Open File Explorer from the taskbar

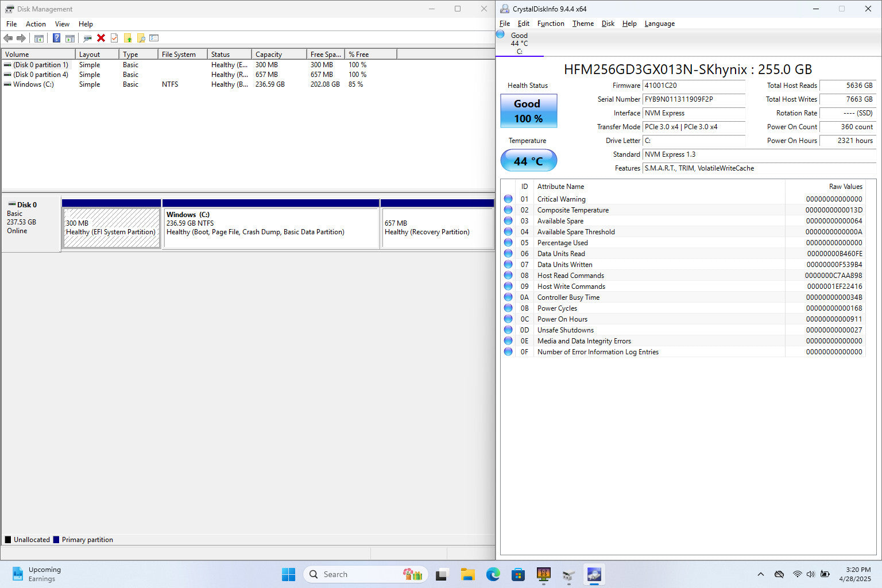[467, 574]
